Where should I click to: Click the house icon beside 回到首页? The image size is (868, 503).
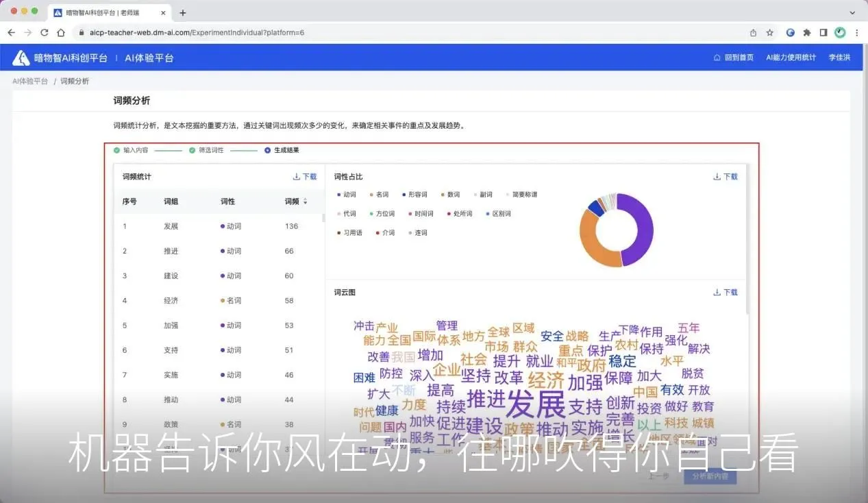[717, 58]
